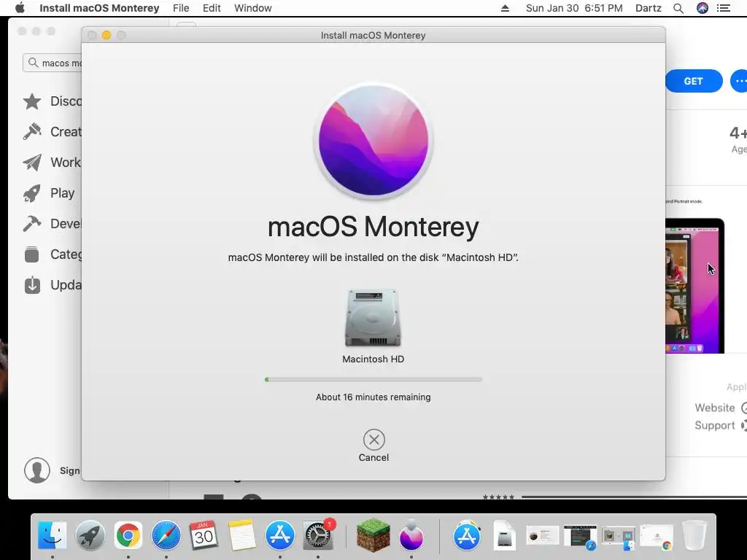Select the Macintosh HD disk icon
The image size is (747, 560).
tap(373, 318)
